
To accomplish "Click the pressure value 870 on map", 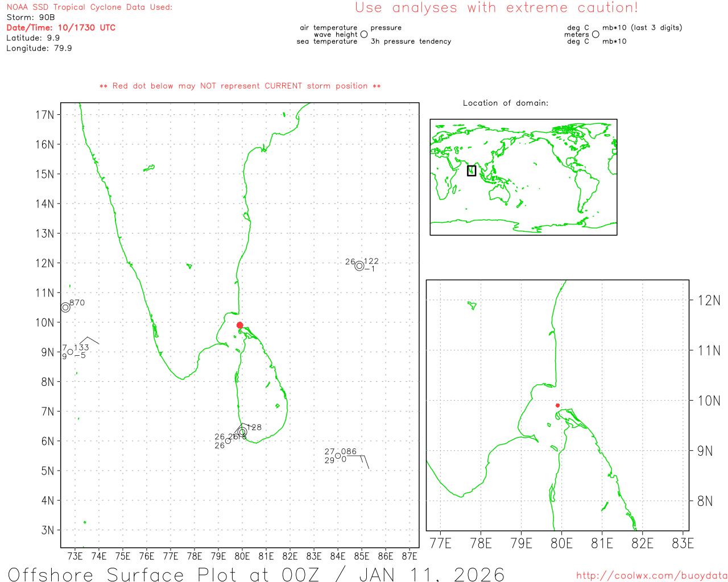I will coord(77,302).
